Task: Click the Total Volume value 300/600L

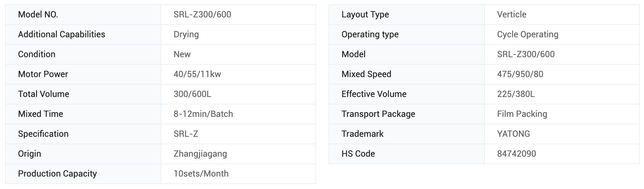Action: (192, 94)
